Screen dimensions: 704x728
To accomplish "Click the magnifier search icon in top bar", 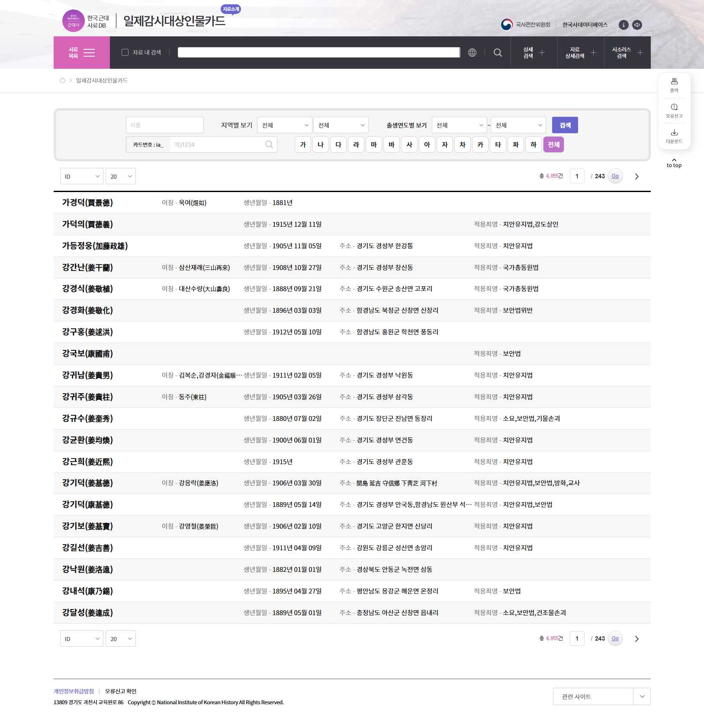I will coord(498,53).
